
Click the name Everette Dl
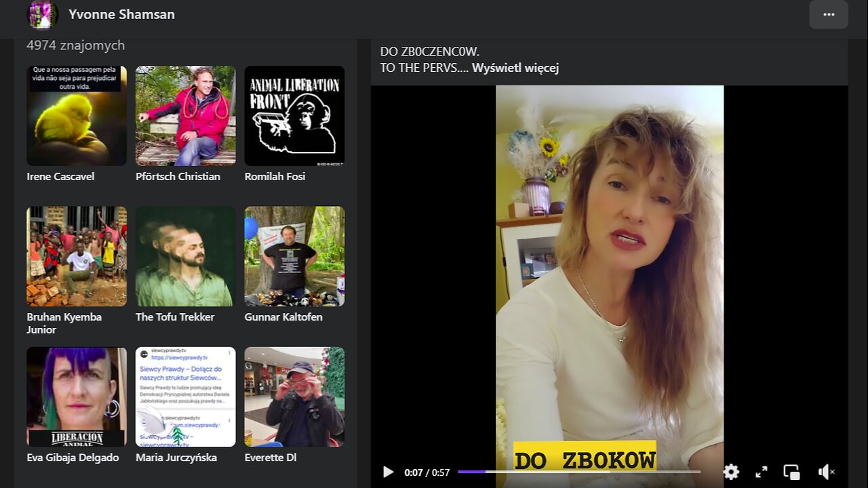tap(271, 457)
